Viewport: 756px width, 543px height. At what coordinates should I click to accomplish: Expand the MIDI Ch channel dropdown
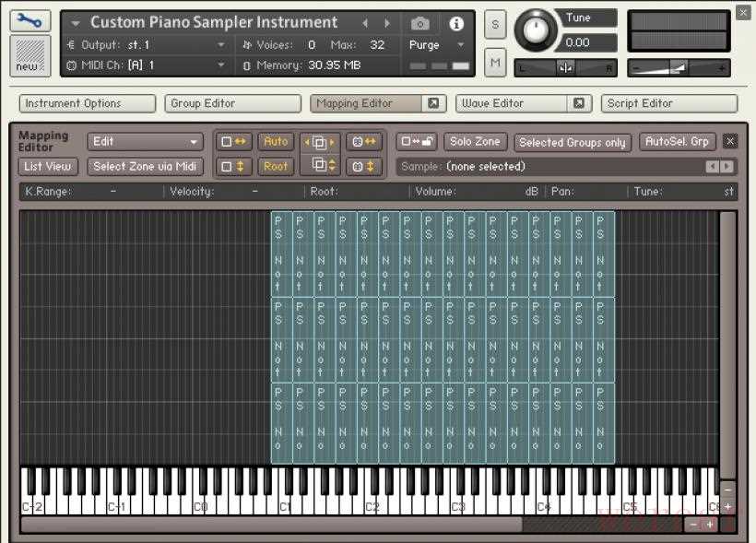tap(220, 65)
